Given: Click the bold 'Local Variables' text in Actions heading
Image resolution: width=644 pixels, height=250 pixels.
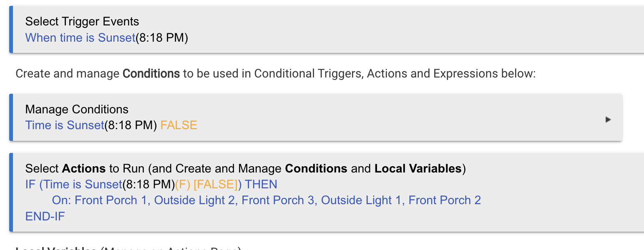Looking at the screenshot, I should pyautogui.click(x=418, y=169).
